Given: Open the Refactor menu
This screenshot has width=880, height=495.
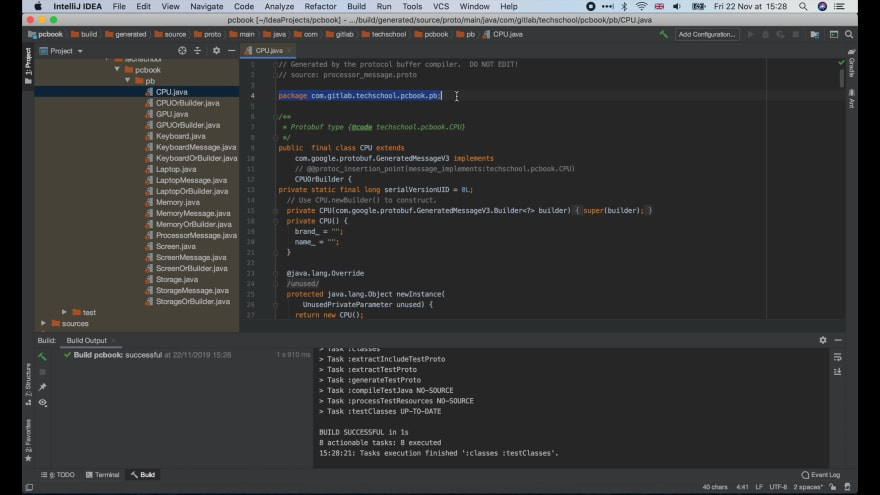Looking at the screenshot, I should (x=320, y=7).
